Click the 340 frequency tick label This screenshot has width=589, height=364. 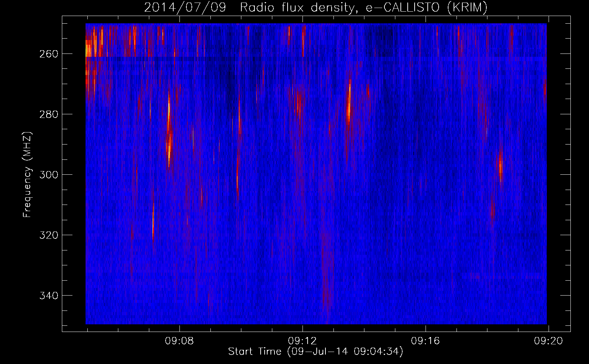(49, 296)
